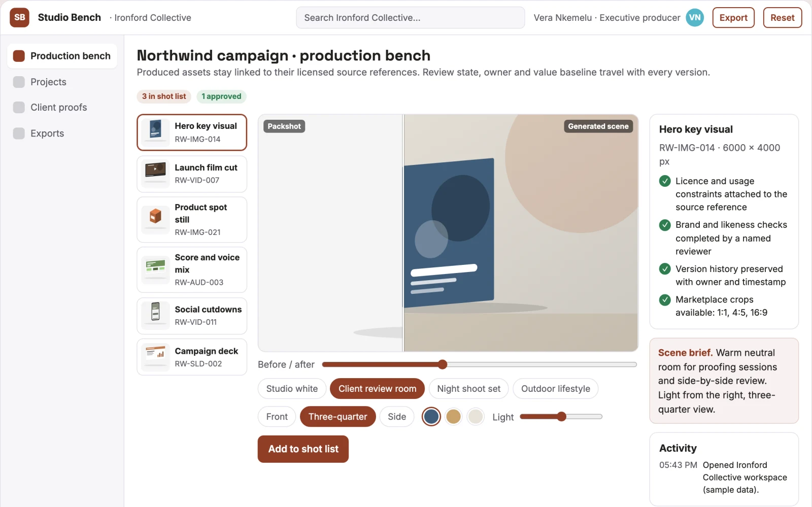
Task: Navigate to Exports in the sidebar
Action: pyautogui.click(x=62, y=133)
